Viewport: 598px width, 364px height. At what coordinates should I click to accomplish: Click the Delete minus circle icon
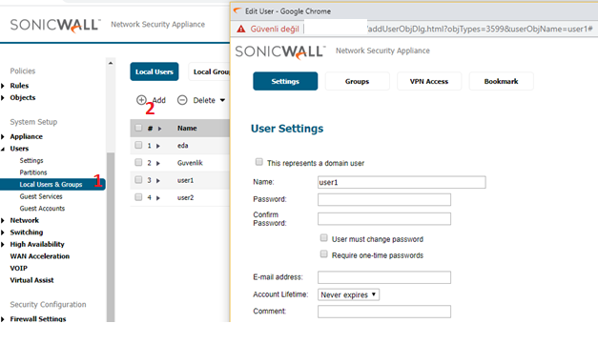point(182,100)
